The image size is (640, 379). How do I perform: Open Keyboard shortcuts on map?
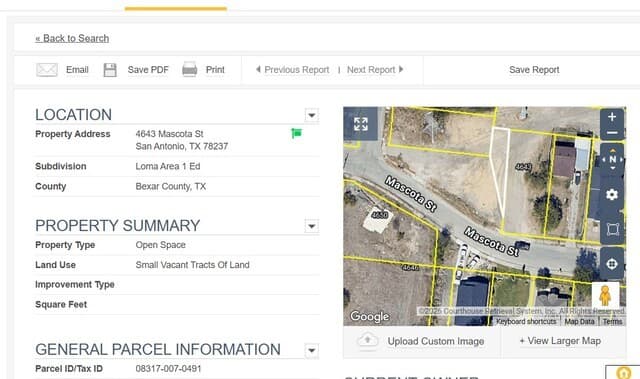pyautogui.click(x=526, y=321)
